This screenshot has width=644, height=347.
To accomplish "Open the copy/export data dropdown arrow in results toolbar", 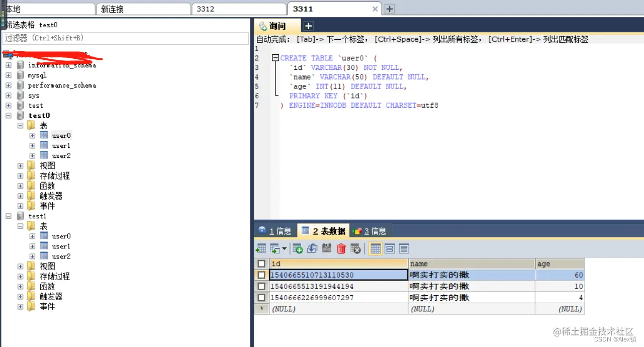I will pos(284,248).
